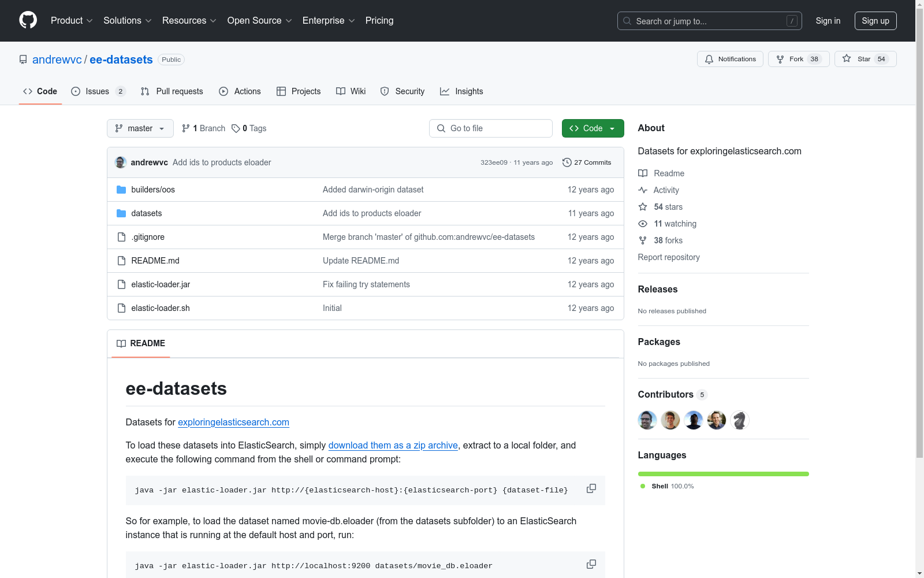Click the eye icon beside watching
Viewport: 924px width, 578px height.
click(x=643, y=224)
